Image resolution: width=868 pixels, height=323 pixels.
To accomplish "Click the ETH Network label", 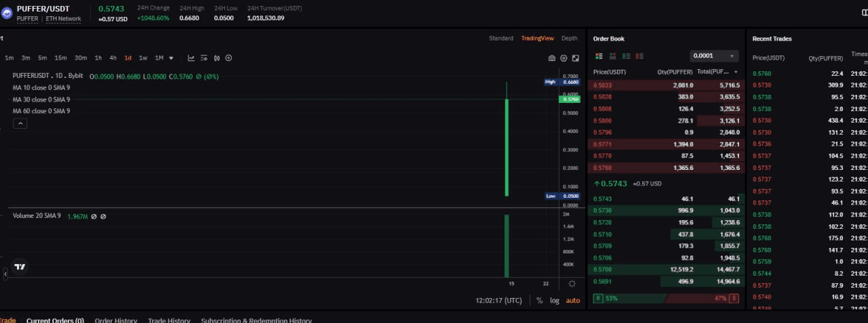I will (64, 19).
